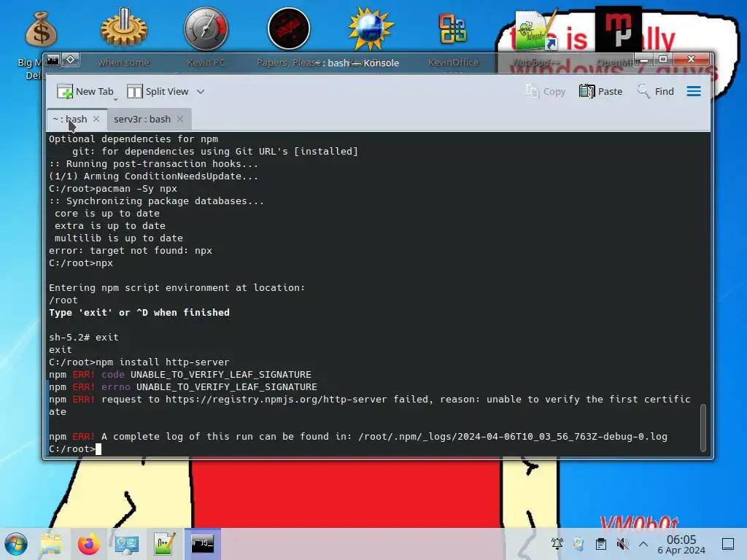
Task: Open the Big Money desktop icon
Action: pos(41,29)
